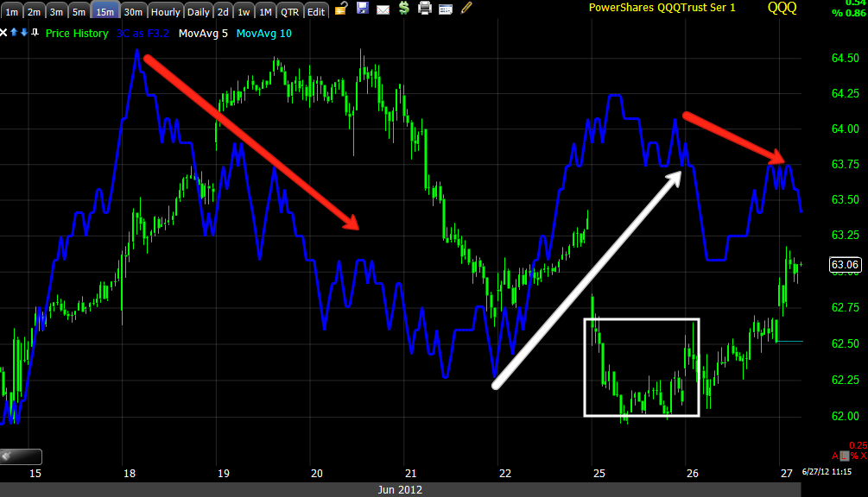868x497 pixels.
Task: Click the 64.50 price axis label
Action: pyautogui.click(x=846, y=58)
